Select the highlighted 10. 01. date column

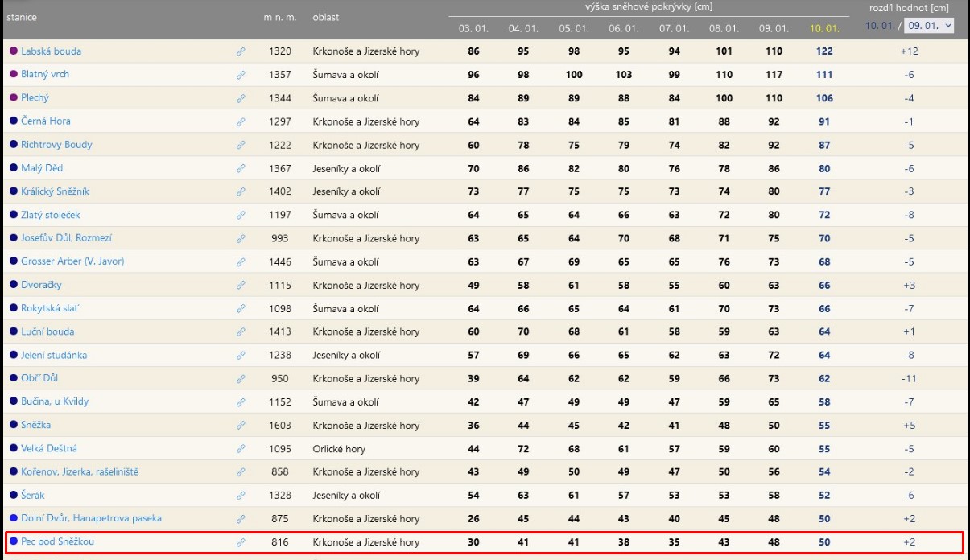coord(824,29)
